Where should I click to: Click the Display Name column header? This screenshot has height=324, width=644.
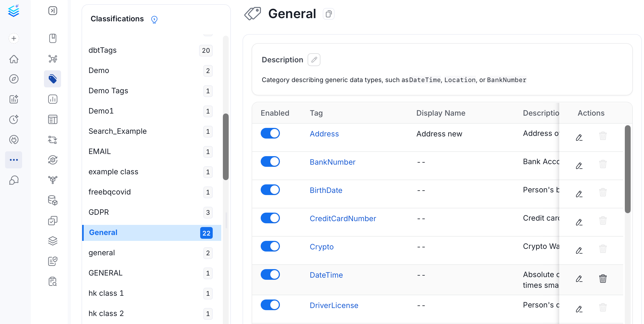tap(441, 113)
